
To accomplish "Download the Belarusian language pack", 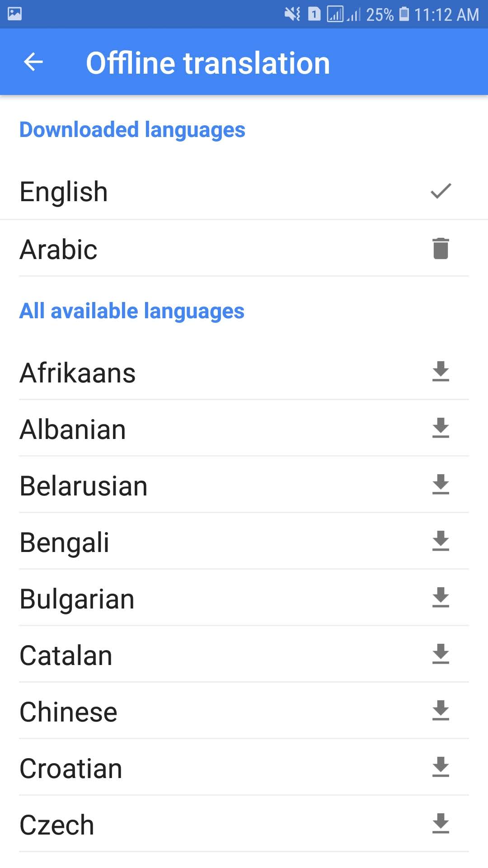I will tap(441, 485).
